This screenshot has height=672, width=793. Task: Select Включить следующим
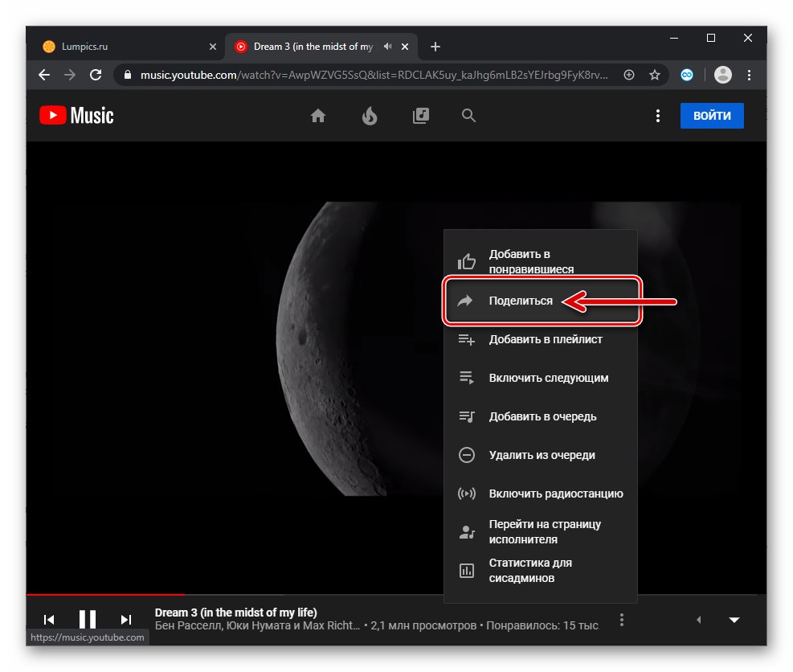pos(540,378)
